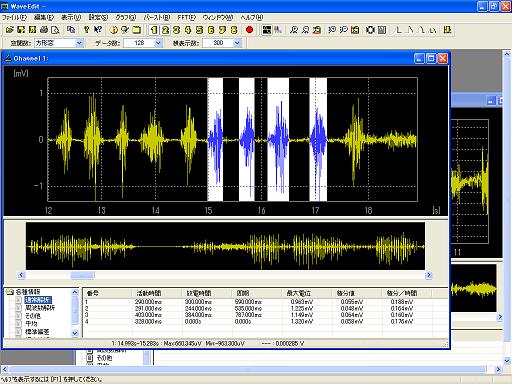This screenshot has height=384, width=512.
Task: Click the red zoom reset icon
Action: coord(317,30)
